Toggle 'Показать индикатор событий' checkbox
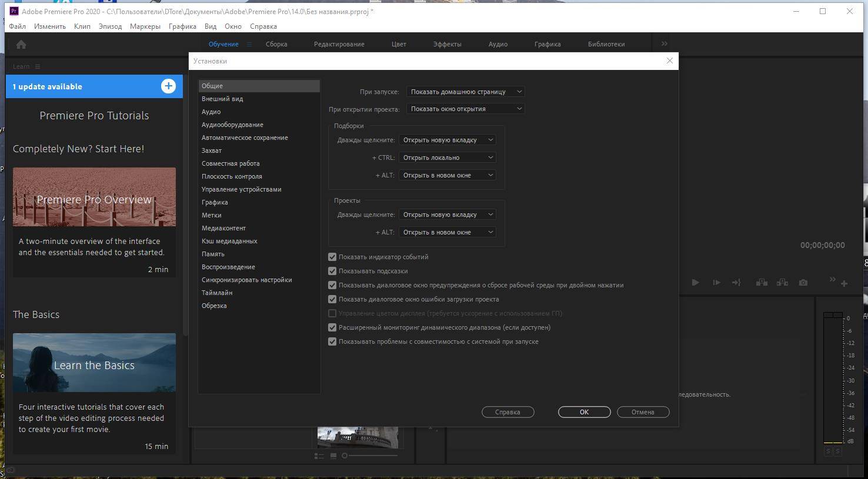The height and width of the screenshot is (479, 868). [x=332, y=257]
